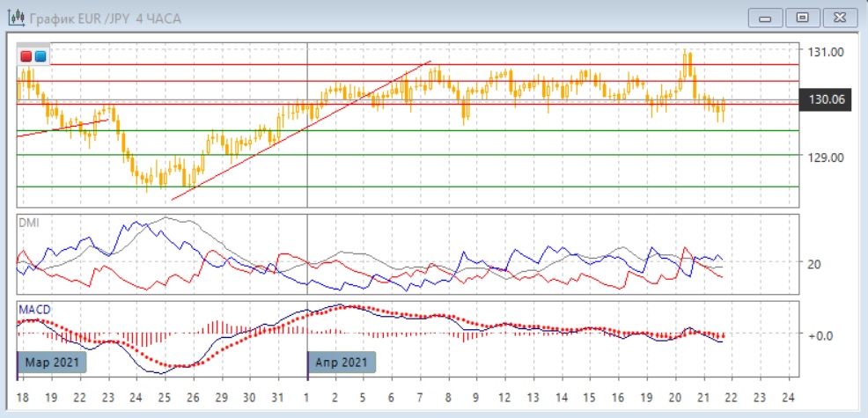Click the 129.00 price axis label

pyautogui.click(x=827, y=158)
